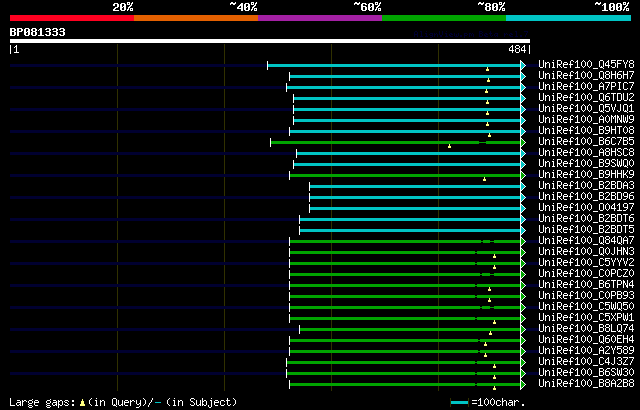Click the query name BP081333

[38, 32]
